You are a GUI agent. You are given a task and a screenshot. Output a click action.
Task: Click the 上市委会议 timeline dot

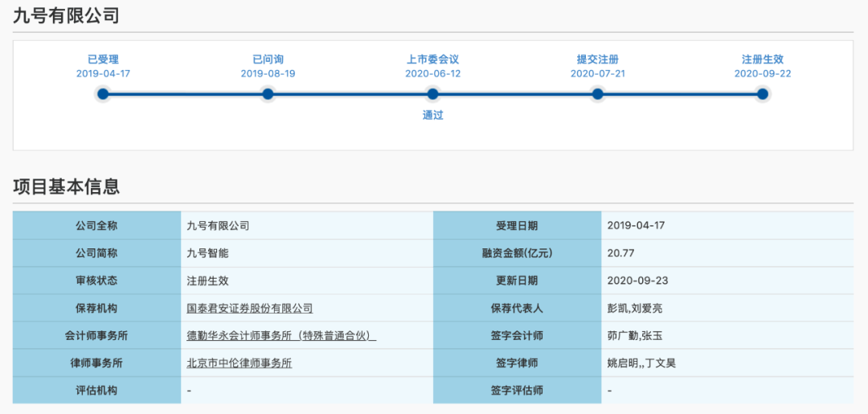click(x=433, y=95)
